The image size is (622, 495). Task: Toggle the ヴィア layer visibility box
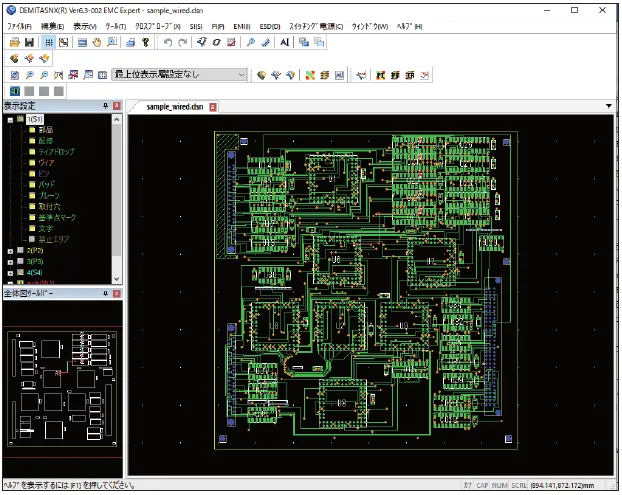click(32, 163)
